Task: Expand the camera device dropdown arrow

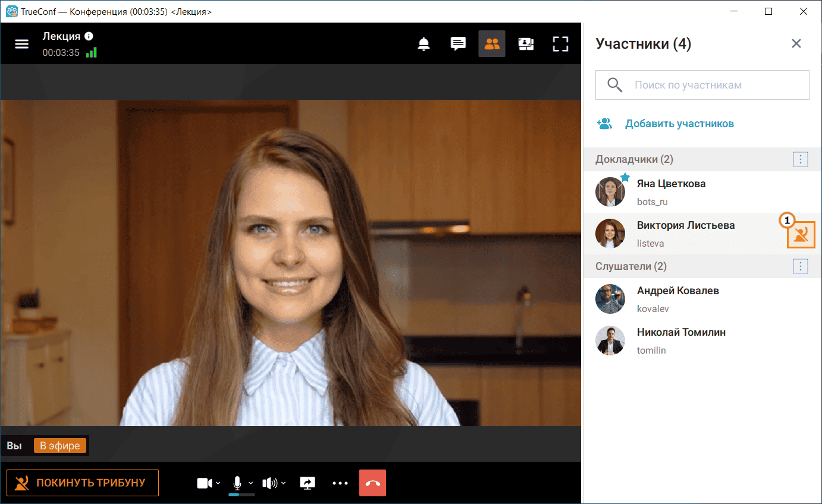Action: click(218, 483)
